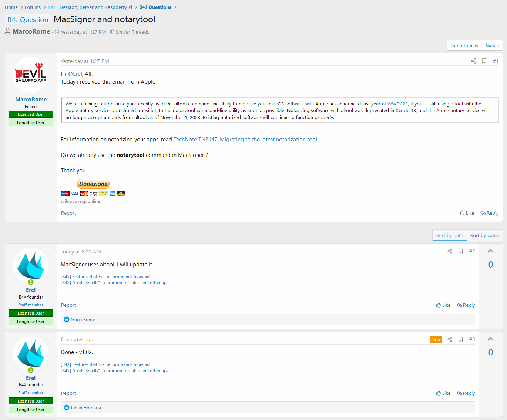Bookmark post #1

(x=484, y=61)
